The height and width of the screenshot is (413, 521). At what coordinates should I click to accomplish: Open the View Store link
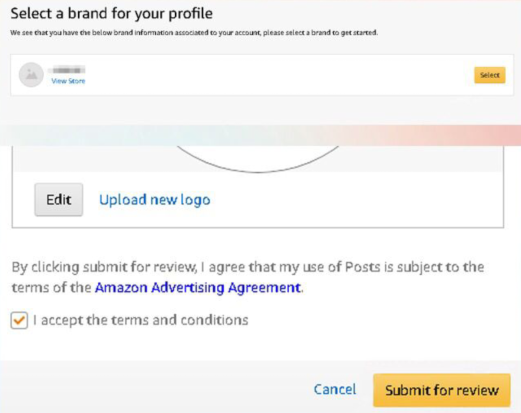coord(68,81)
